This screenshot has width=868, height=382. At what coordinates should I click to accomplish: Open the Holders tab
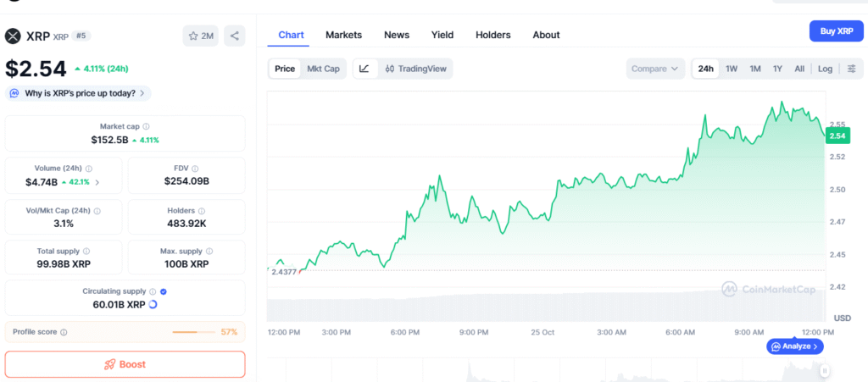492,35
